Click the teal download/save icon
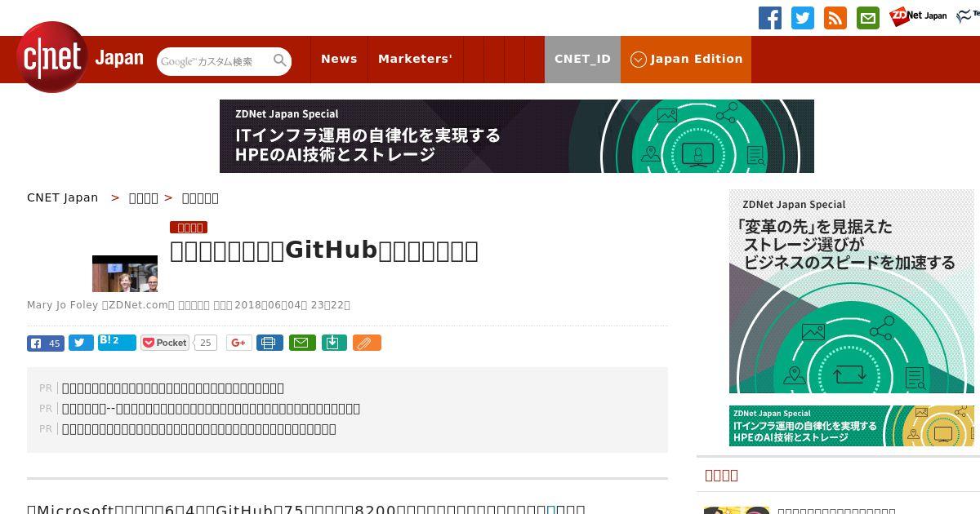 [334, 343]
